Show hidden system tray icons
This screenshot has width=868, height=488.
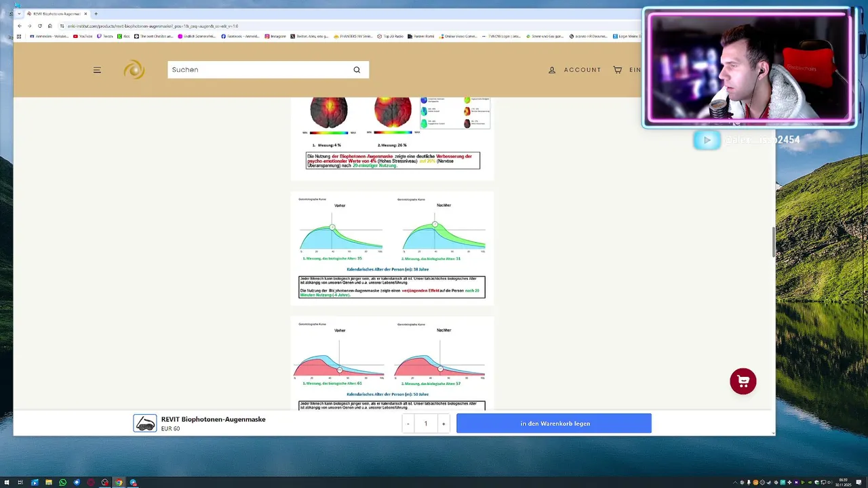[735, 483]
